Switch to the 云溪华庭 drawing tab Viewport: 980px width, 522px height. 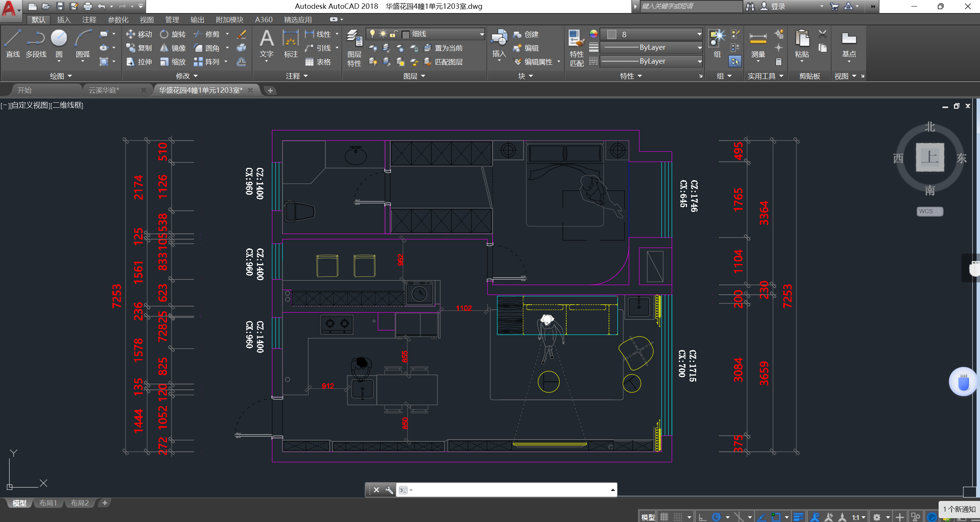[104, 90]
